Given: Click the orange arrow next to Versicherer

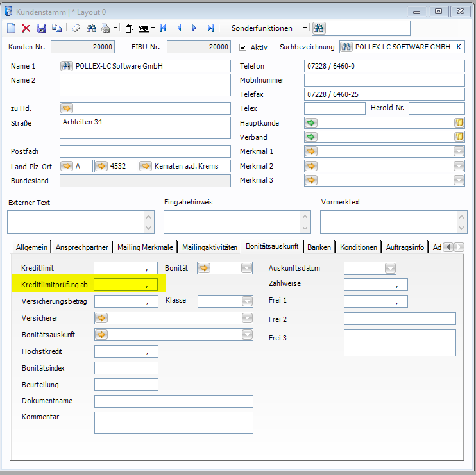Looking at the screenshot, I should pos(101,318).
